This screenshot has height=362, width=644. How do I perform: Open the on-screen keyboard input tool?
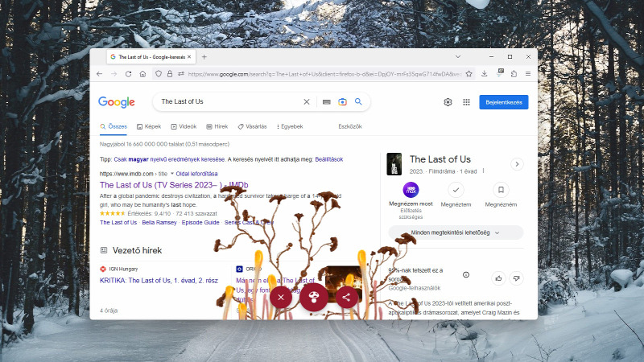[x=327, y=102]
